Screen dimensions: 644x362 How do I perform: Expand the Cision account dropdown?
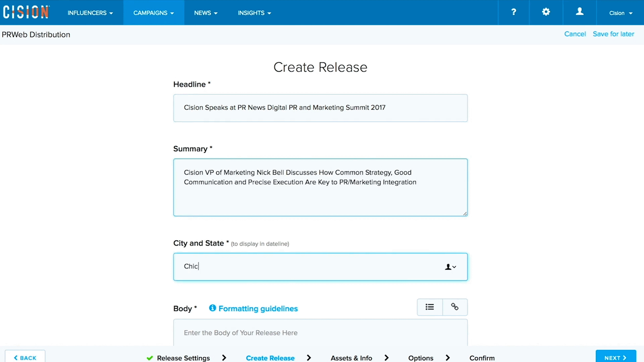pyautogui.click(x=619, y=12)
